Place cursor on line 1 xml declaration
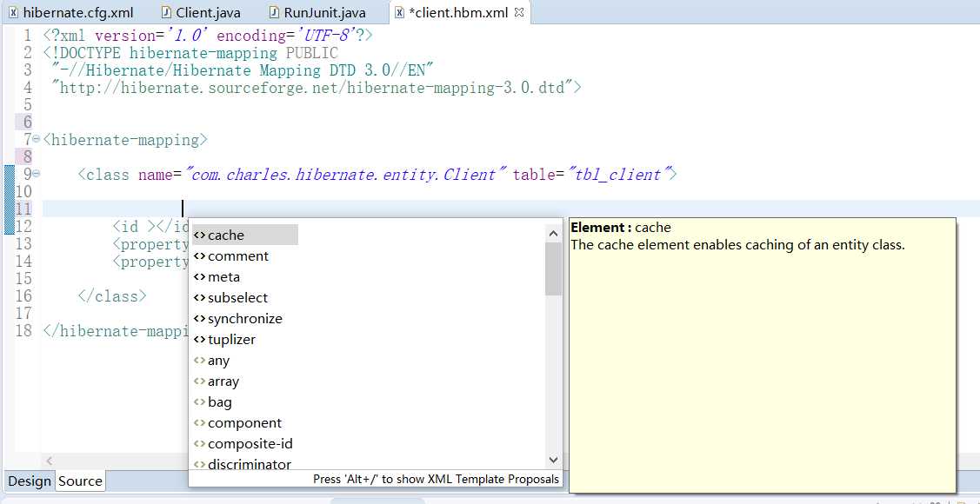The image size is (980, 504). (208, 36)
